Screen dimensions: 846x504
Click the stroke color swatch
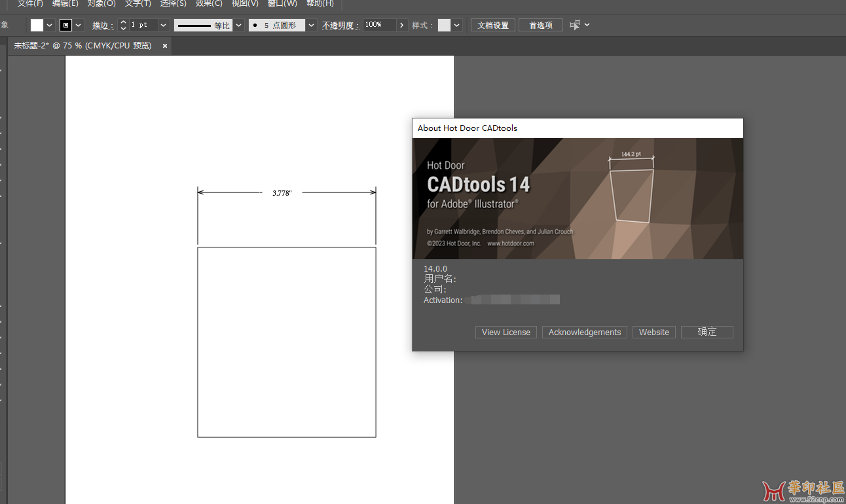click(x=65, y=25)
